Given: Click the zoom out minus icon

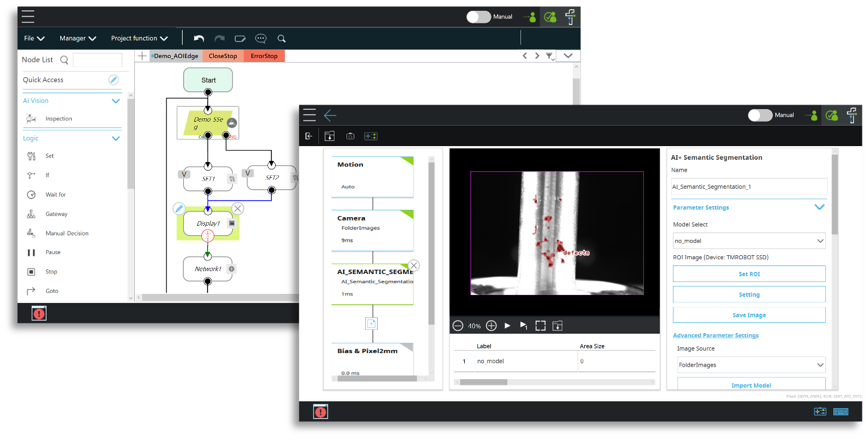Looking at the screenshot, I should pos(458,326).
